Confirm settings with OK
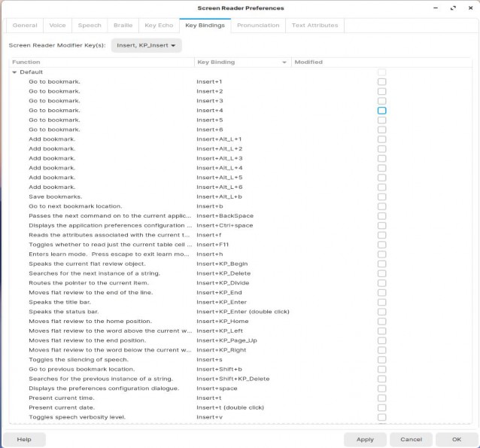 [x=457, y=440]
